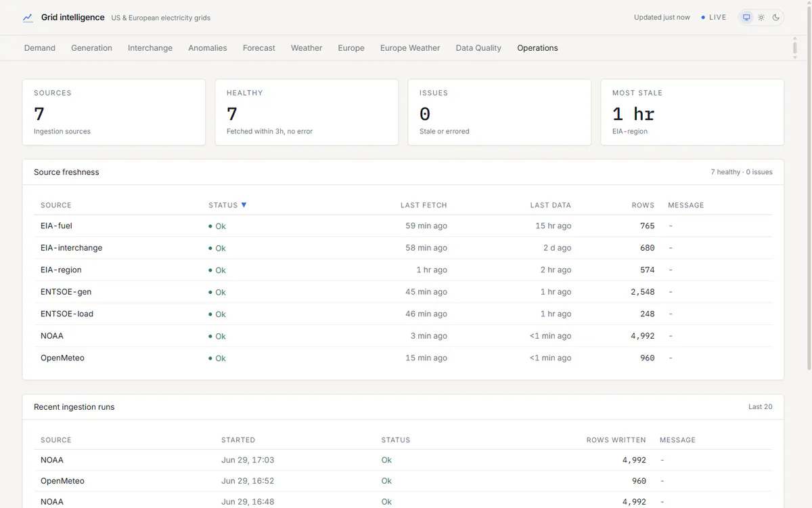Image resolution: width=812 pixels, height=508 pixels.
Task: Toggle the STATUS column sort arrow
Action: [x=244, y=205]
